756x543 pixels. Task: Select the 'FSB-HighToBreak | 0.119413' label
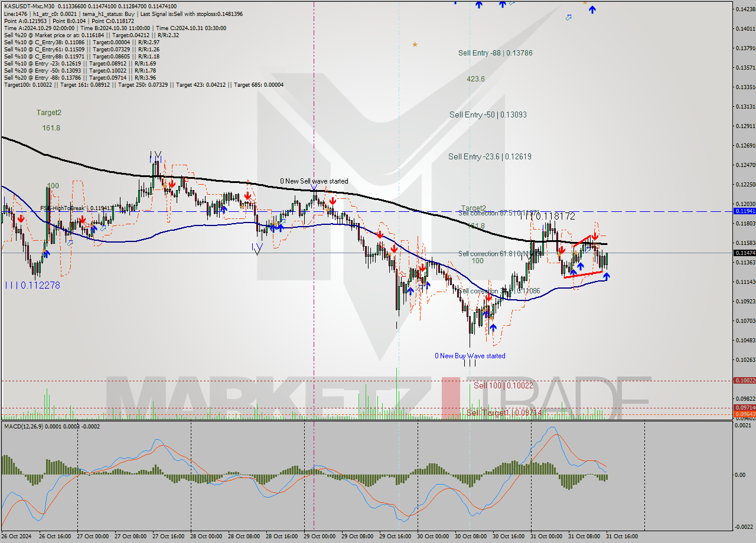[76, 208]
